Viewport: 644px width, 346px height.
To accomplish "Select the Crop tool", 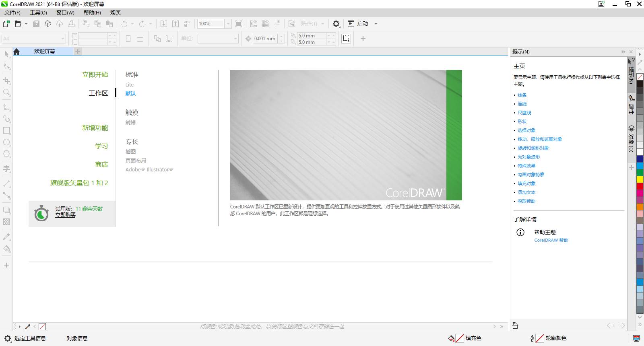I will 6,80.
